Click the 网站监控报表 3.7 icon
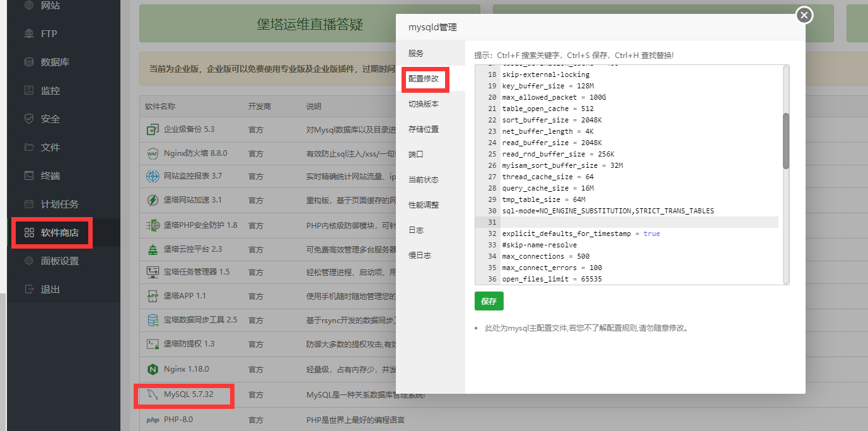Viewport: 868px width, 431px height. (x=153, y=176)
